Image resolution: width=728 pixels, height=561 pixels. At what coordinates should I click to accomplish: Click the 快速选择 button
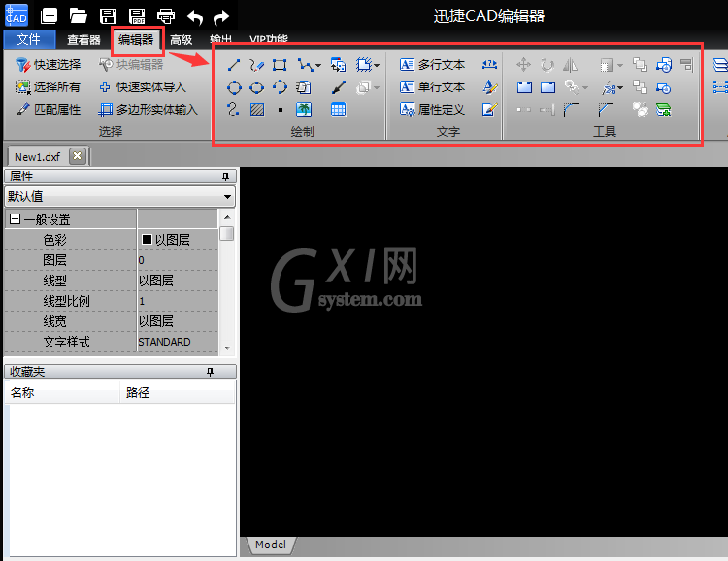(x=48, y=65)
